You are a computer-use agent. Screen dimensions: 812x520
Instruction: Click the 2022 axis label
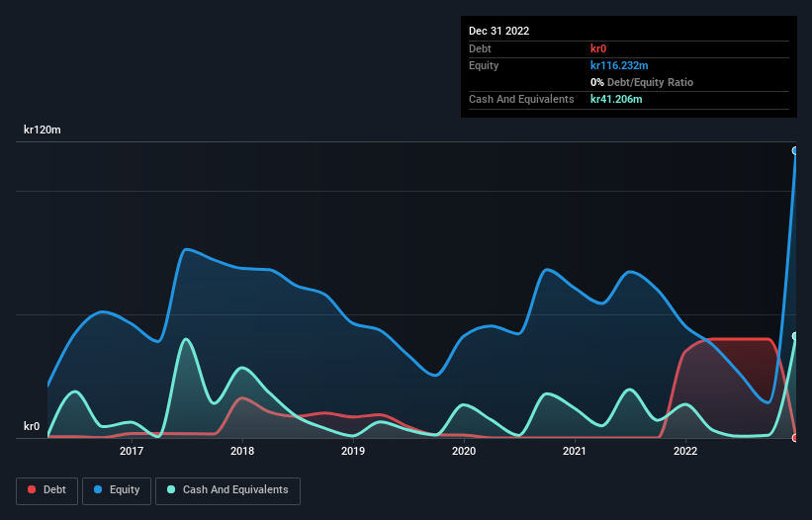pyautogui.click(x=685, y=451)
